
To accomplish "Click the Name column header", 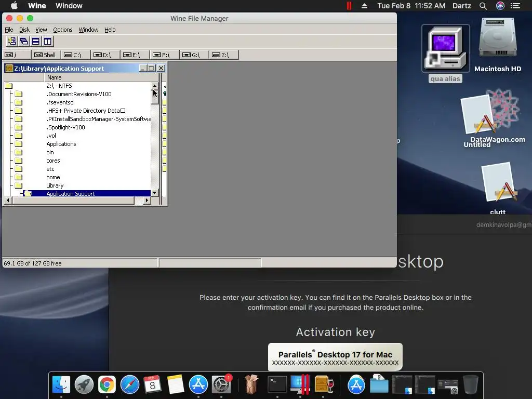I will (x=101, y=77).
